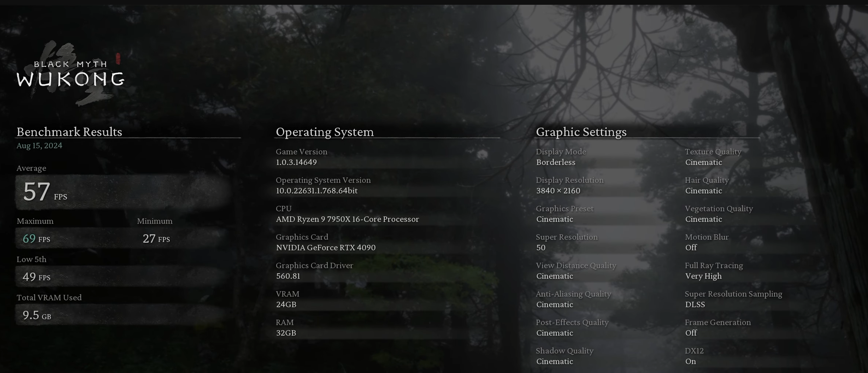Image resolution: width=868 pixels, height=373 pixels.
Task: Select the minimum value '27 FPS'
Action: tap(156, 239)
